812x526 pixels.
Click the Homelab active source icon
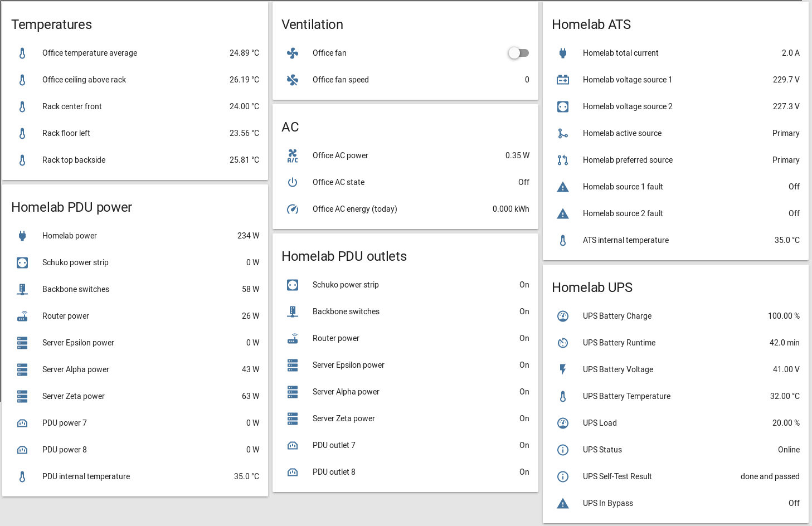563,133
